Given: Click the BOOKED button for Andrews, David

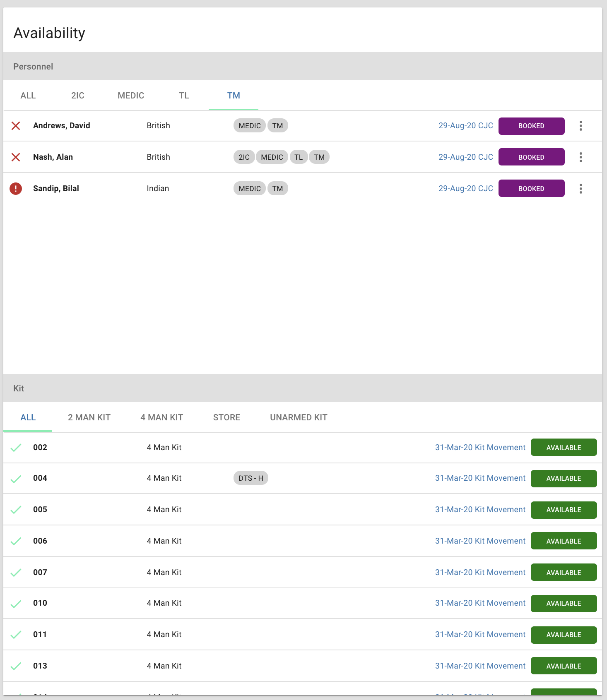Looking at the screenshot, I should tap(531, 126).
